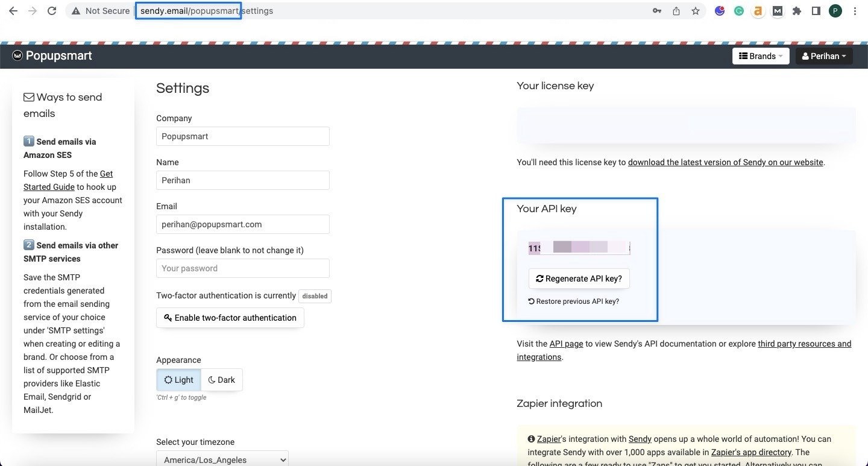Click the Chrome profile avatar P
Image resolution: width=868 pixels, height=466 pixels.
tap(835, 10)
